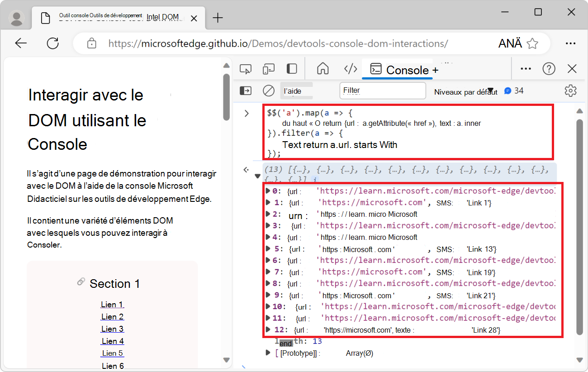Click the webpage scrollbar up arrow
The height and width of the screenshot is (372, 588).
click(x=227, y=66)
